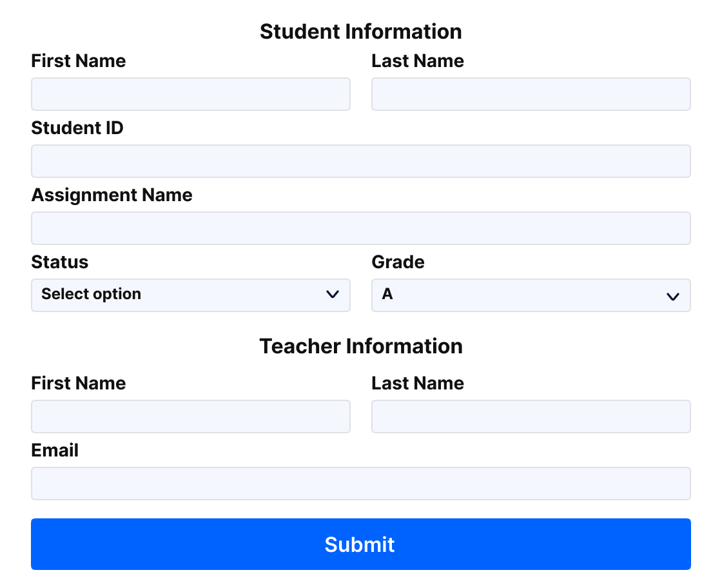The height and width of the screenshot is (588, 722).
Task: Select the Assignment Name input box
Action: tap(361, 228)
